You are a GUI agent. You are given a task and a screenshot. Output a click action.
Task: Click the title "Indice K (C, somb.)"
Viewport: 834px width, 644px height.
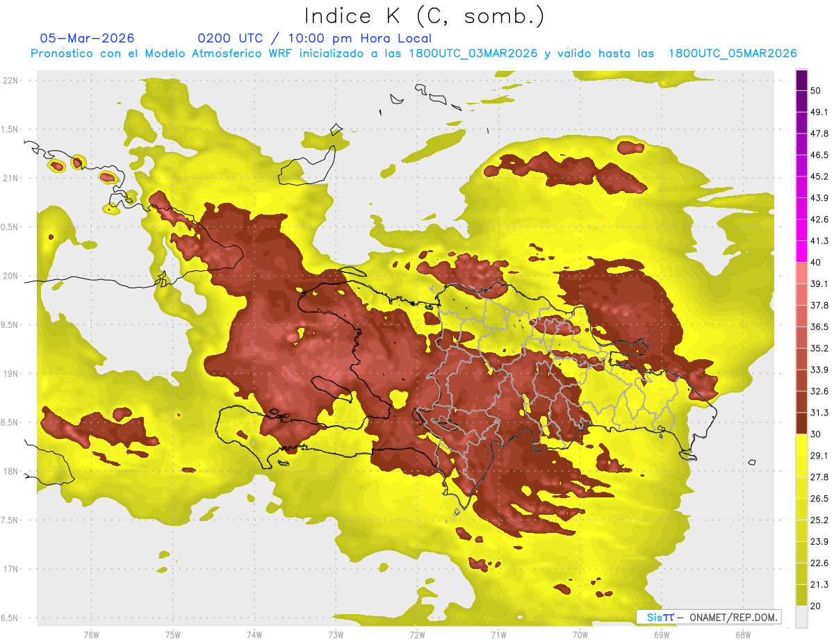pyautogui.click(x=424, y=16)
